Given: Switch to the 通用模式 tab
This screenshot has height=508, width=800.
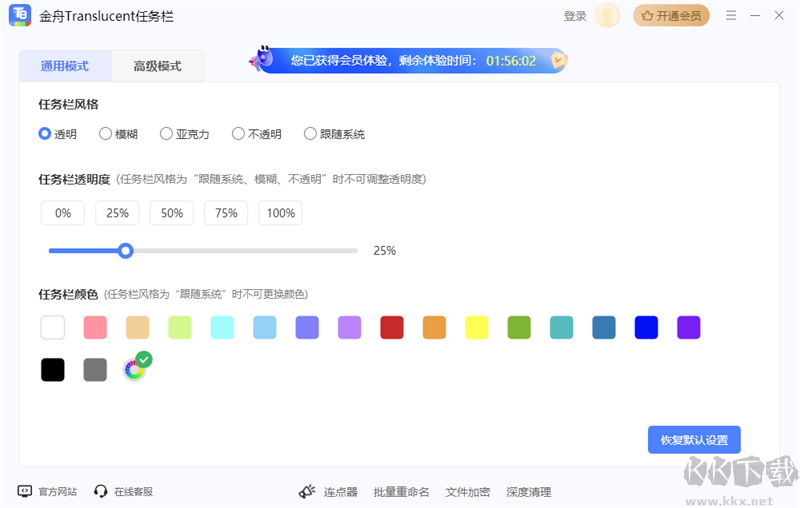Looking at the screenshot, I should (65, 66).
